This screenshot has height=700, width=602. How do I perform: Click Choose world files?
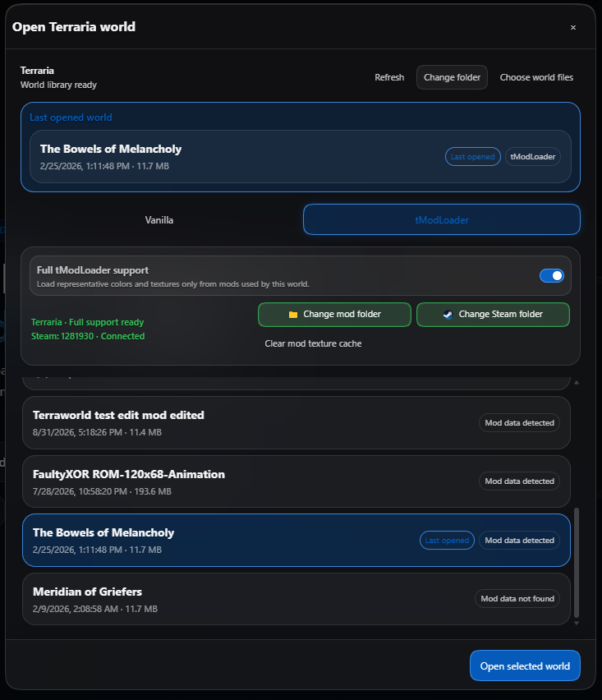pyautogui.click(x=536, y=77)
